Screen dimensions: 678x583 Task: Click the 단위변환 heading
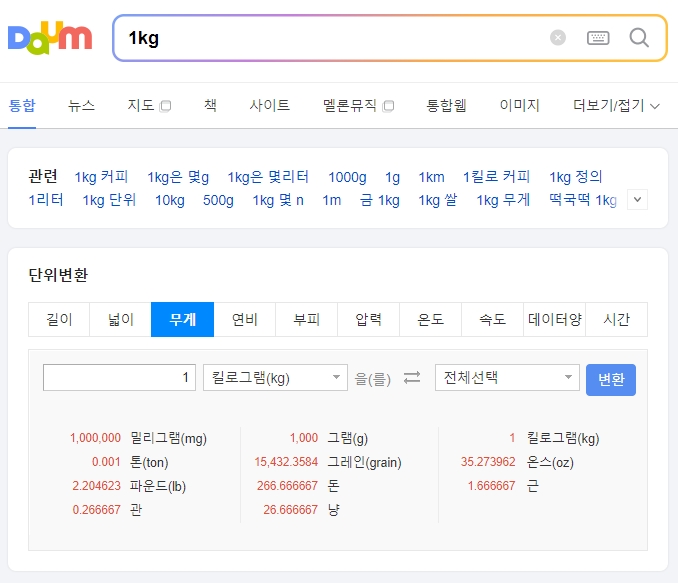(x=58, y=275)
